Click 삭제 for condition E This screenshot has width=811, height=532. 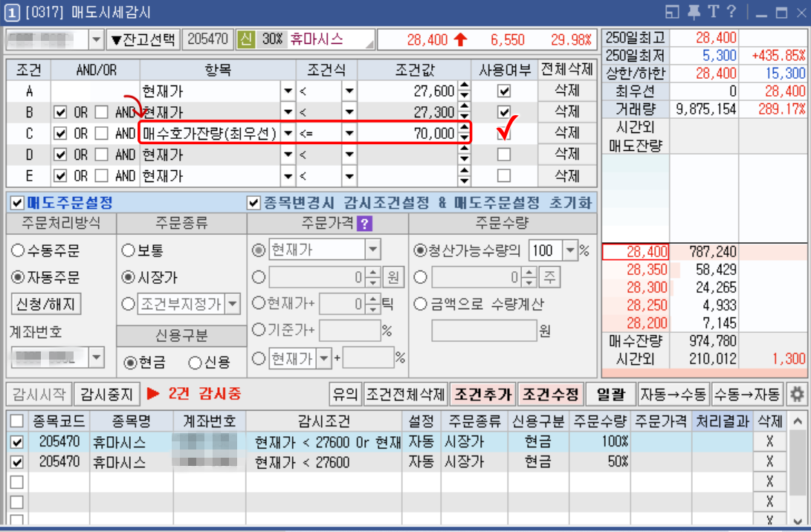click(x=567, y=175)
